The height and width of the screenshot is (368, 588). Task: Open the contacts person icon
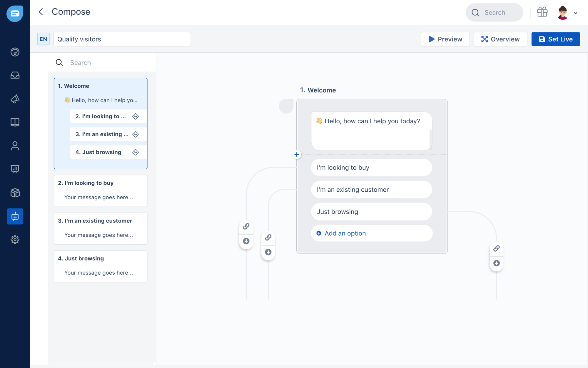click(x=15, y=146)
